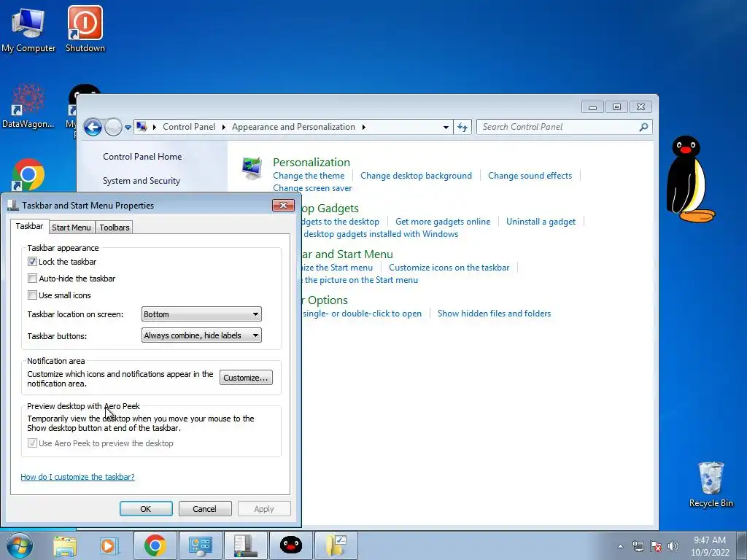The image size is (747, 560).
Task: Click the Show desktop button at the taskbar end
Action: [x=742, y=545]
